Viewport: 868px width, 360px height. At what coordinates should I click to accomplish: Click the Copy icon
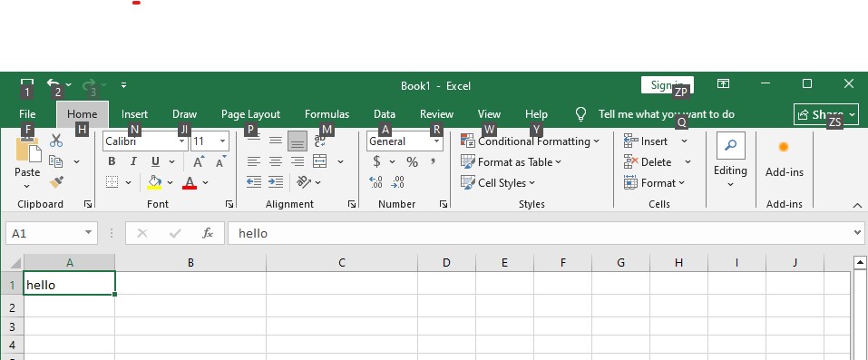click(56, 161)
